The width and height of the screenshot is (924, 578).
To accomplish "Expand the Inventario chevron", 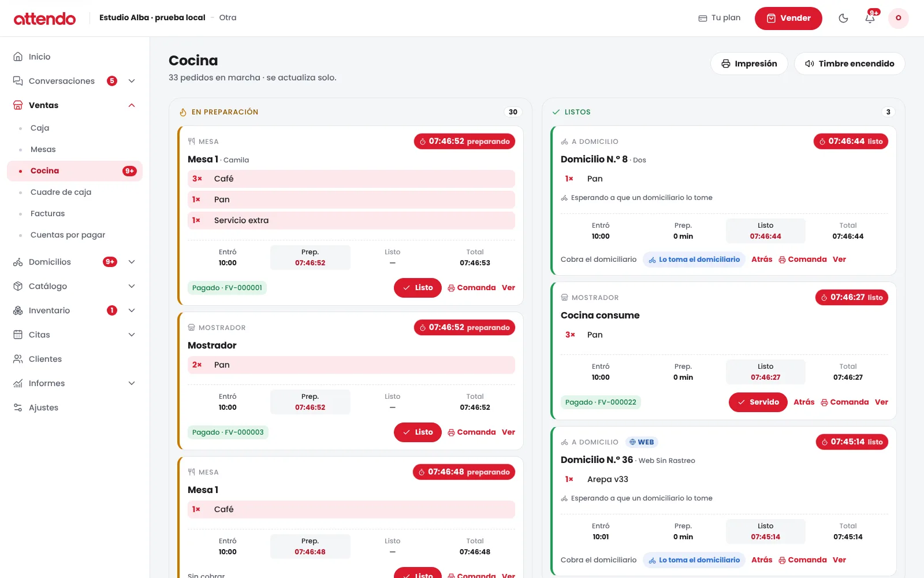I will [132, 310].
